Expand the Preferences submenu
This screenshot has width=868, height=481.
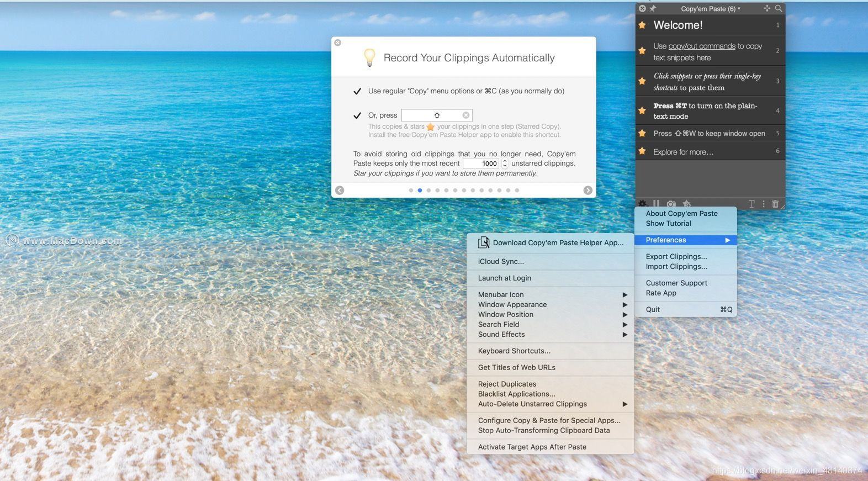click(x=686, y=240)
